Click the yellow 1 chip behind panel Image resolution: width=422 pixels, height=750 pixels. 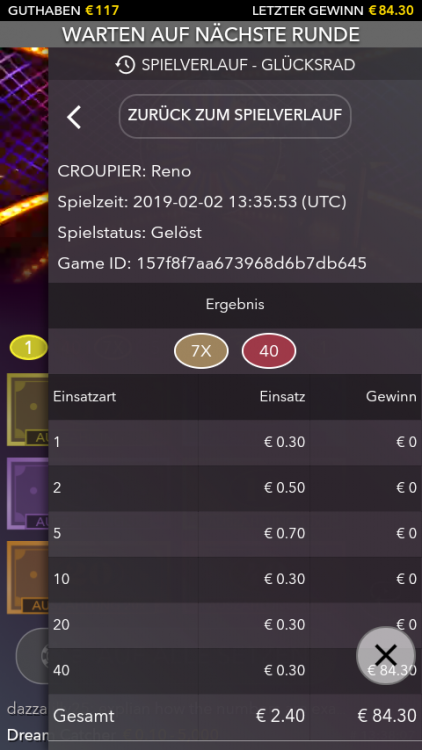28,348
